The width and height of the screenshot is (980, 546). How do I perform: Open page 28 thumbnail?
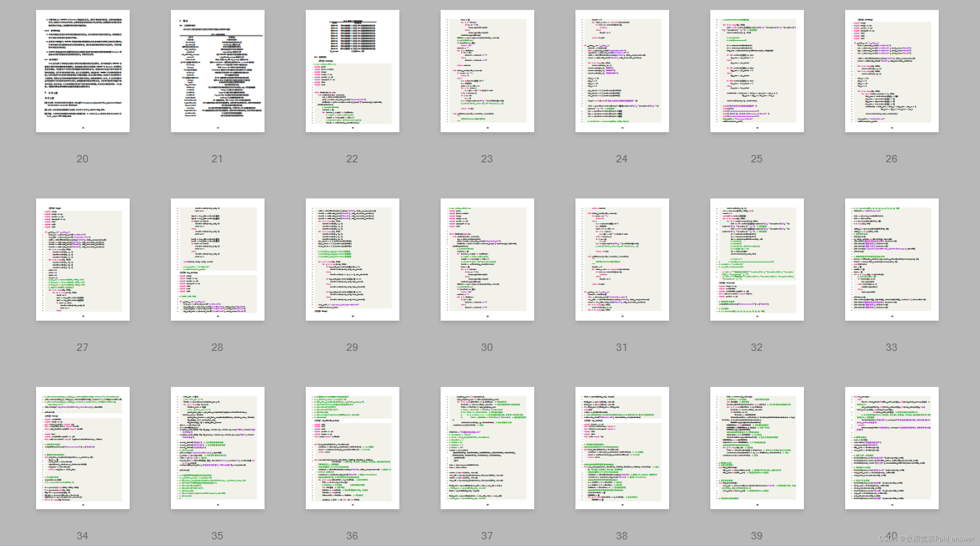tap(217, 259)
